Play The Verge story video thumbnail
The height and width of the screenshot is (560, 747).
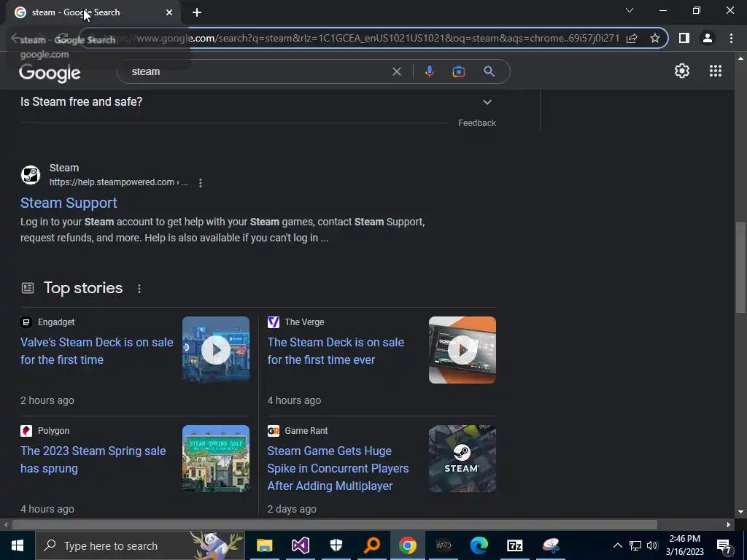462,350
